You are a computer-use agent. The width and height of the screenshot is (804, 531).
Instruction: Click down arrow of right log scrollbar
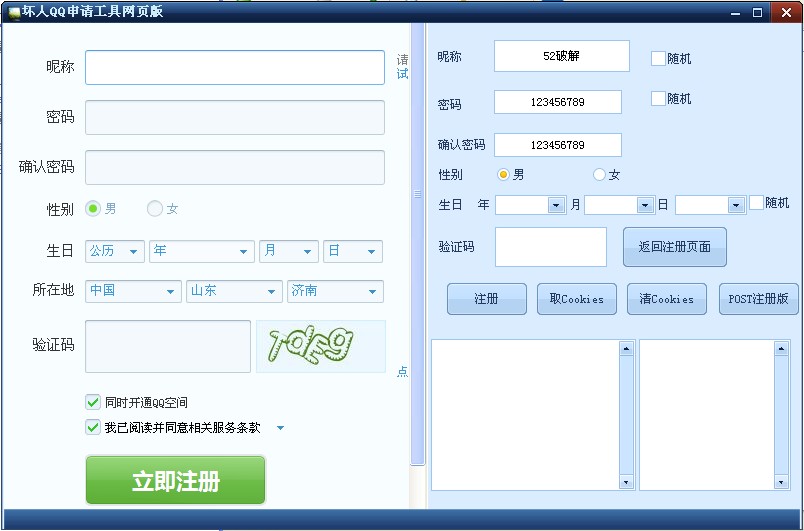tap(781, 482)
